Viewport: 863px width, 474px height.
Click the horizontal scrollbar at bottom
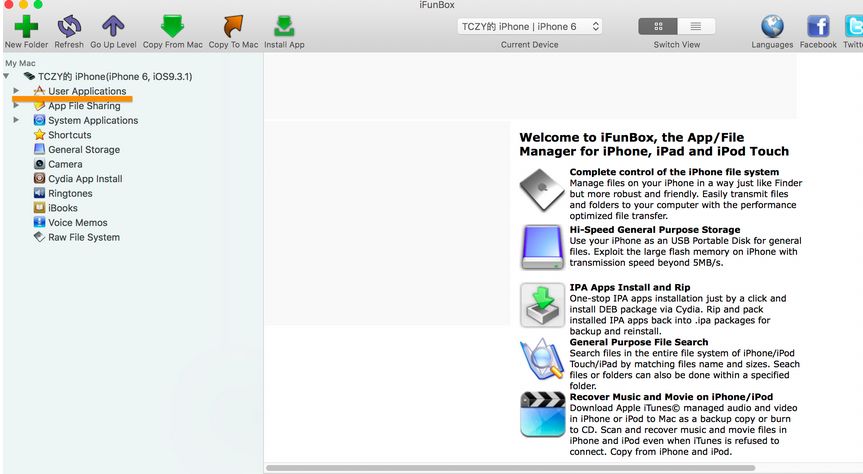pos(510,468)
